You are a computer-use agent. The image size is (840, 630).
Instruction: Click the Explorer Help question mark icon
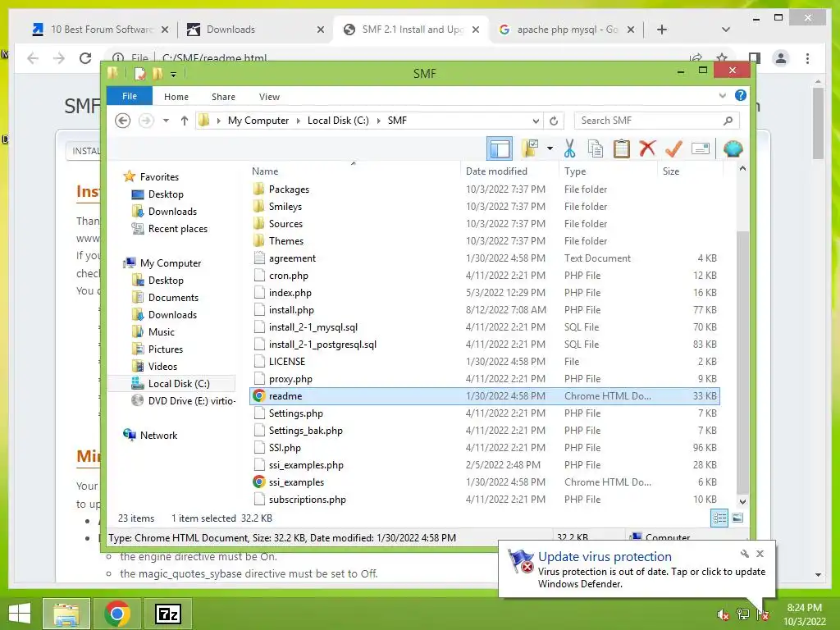pyautogui.click(x=741, y=95)
